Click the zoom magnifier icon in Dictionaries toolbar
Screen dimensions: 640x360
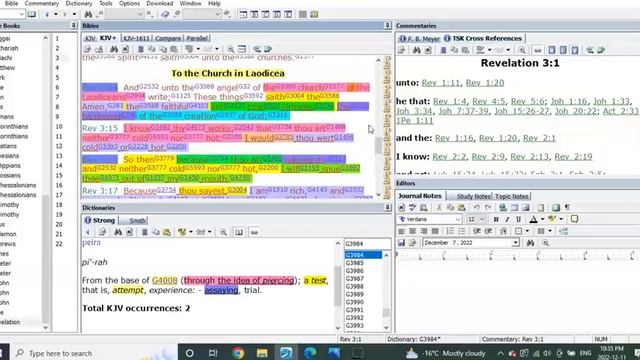pyautogui.click(x=223, y=232)
